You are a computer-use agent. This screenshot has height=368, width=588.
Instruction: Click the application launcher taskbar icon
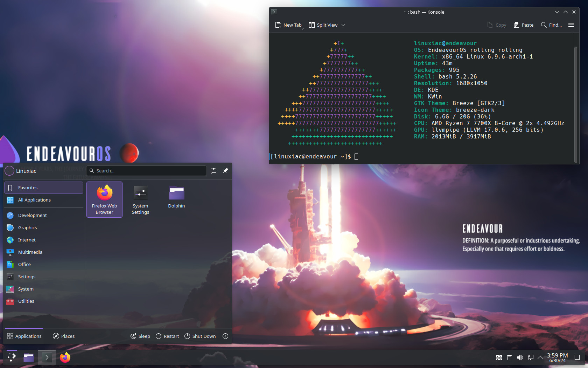[x=12, y=357]
